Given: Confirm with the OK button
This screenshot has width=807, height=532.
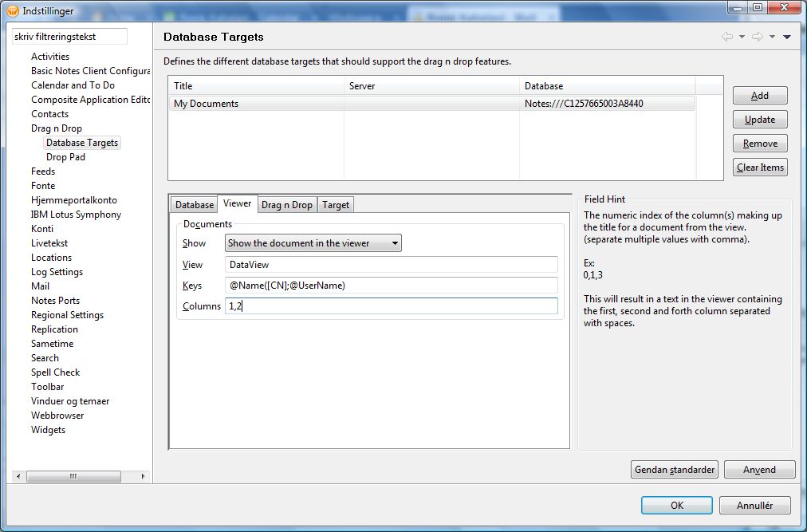Looking at the screenshot, I should [x=677, y=505].
